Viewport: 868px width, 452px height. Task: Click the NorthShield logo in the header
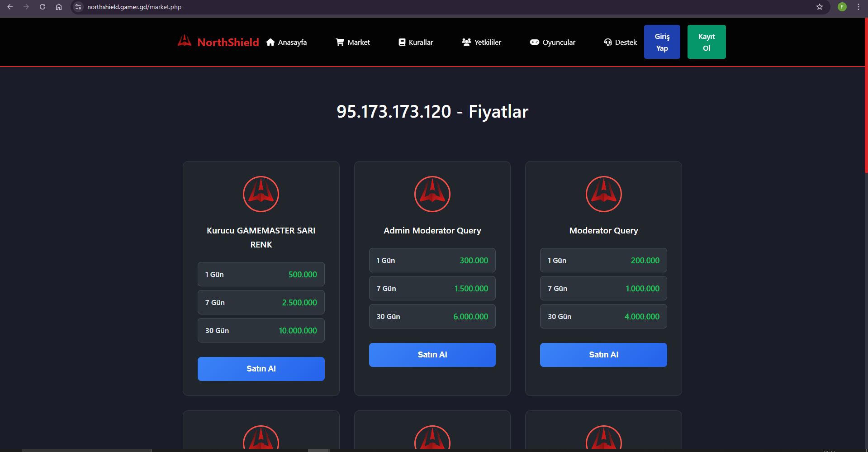click(218, 42)
